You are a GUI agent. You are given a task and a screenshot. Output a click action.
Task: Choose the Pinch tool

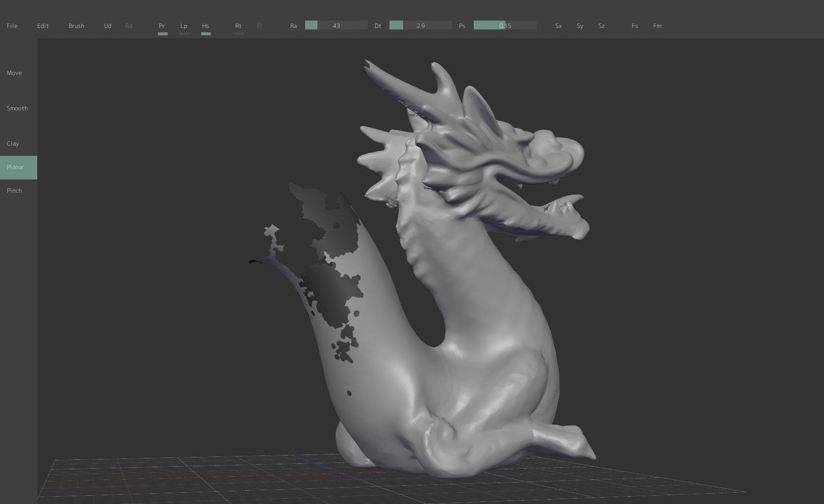[x=13, y=190]
